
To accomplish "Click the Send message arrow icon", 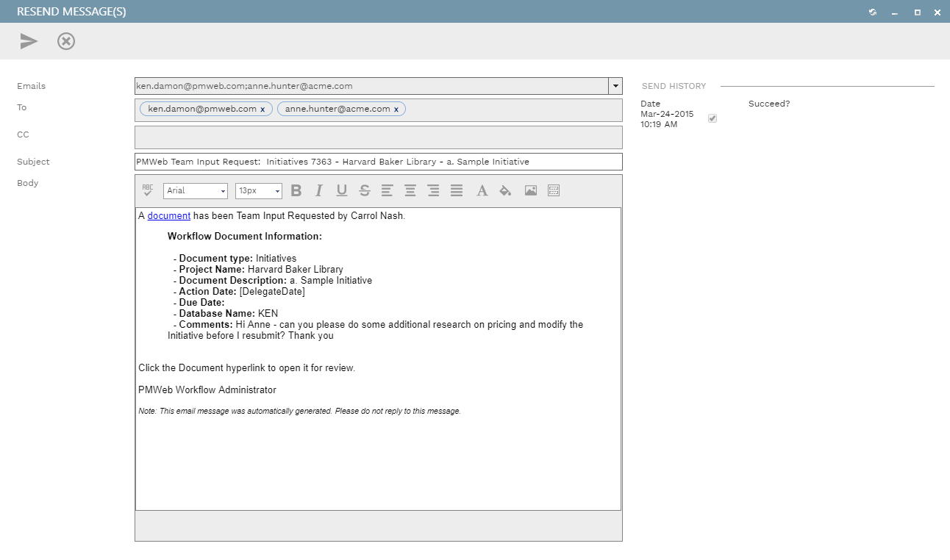I will (29, 41).
